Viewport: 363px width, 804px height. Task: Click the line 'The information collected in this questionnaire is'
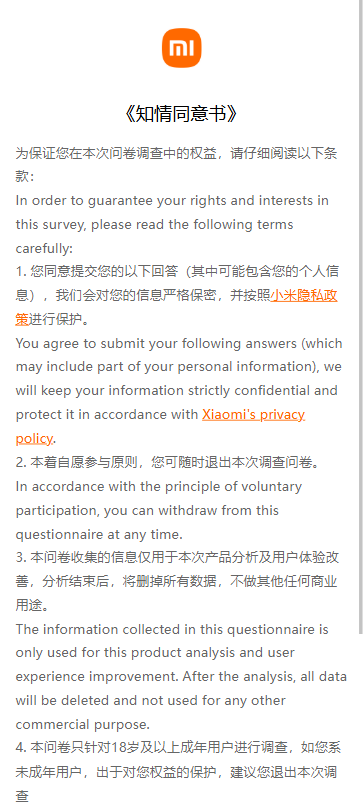172,629
